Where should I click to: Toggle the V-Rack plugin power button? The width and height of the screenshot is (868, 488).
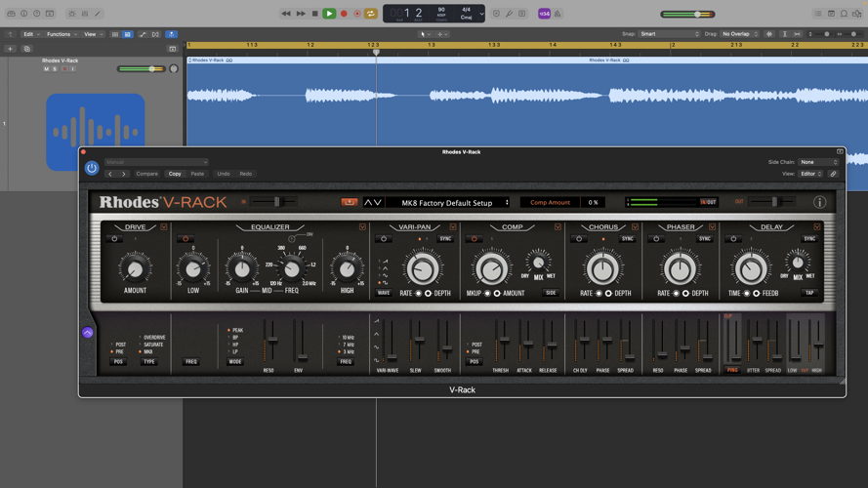pos(92,168)
